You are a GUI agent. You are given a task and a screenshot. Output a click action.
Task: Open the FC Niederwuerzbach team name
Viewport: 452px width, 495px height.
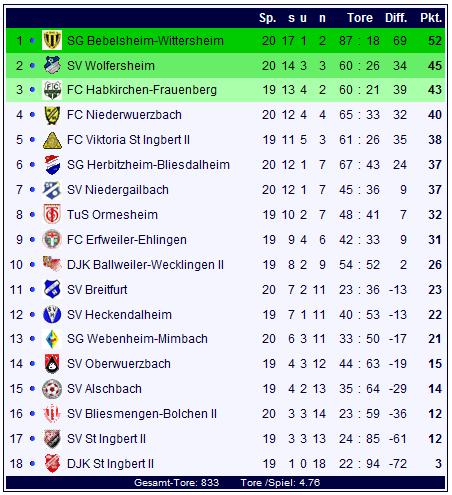coord(124,115)
